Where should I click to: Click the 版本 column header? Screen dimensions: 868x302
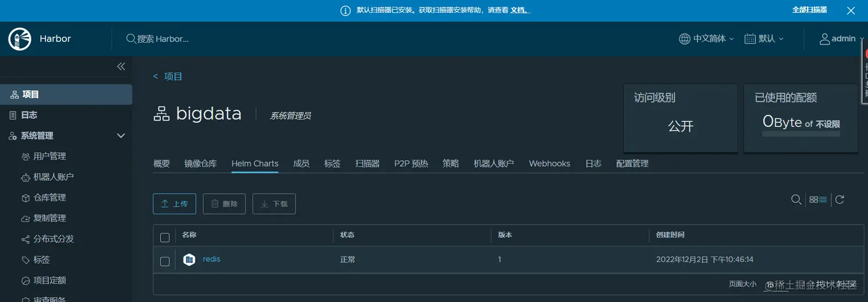tap(505, 235)
